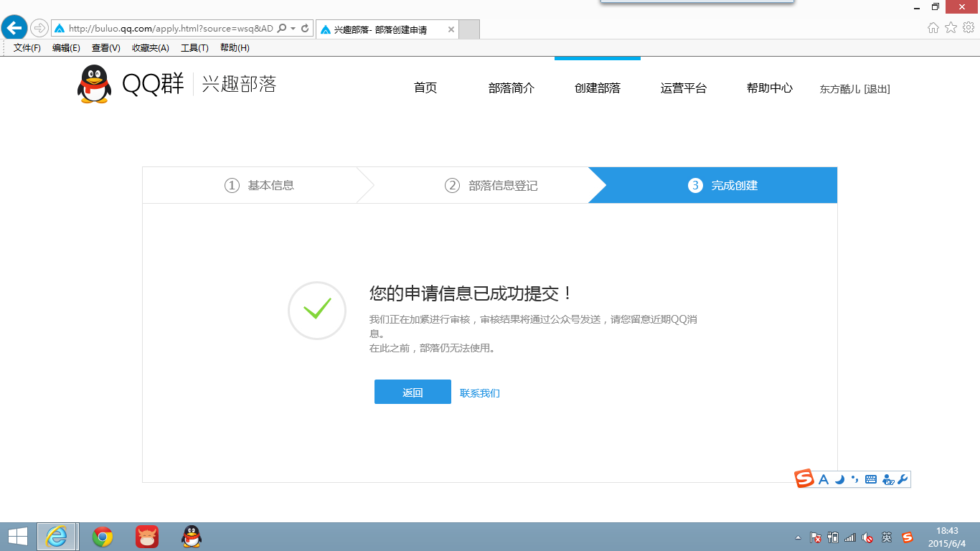The width and height of the screenshot is (980, 551).
Task: Open the 文件(F) menu
Action: 27,48
